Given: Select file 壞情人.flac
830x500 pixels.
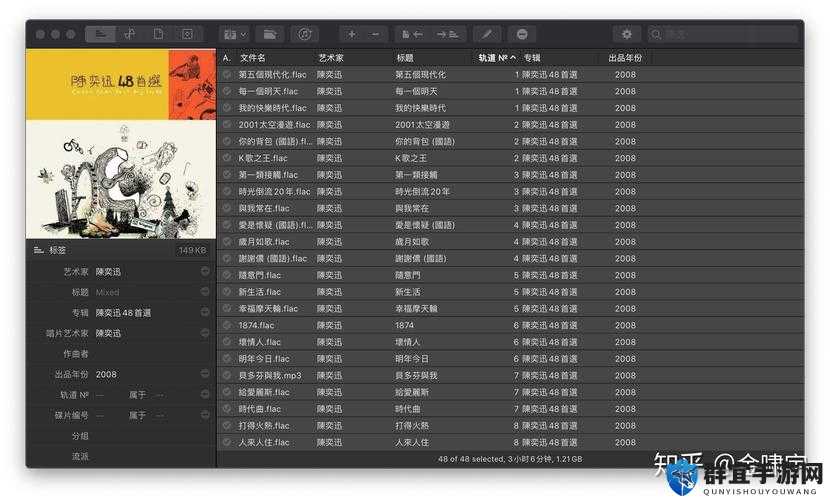Looking at the screenshot, I should point(259,342).
